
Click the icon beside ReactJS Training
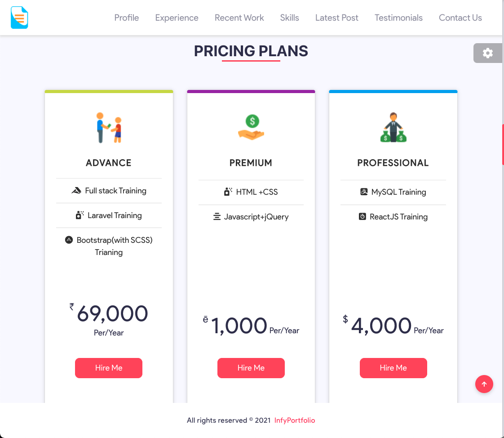pyautogui.click(x=362, y=216)
